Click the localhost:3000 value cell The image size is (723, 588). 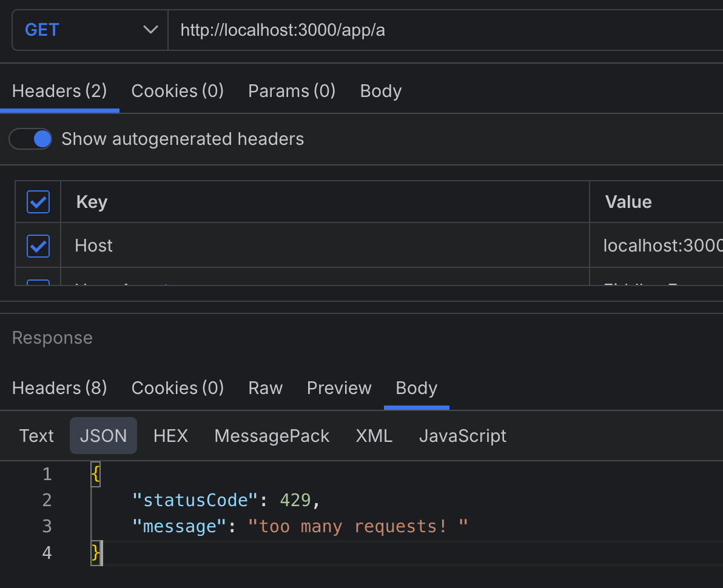tap(661, 246)
